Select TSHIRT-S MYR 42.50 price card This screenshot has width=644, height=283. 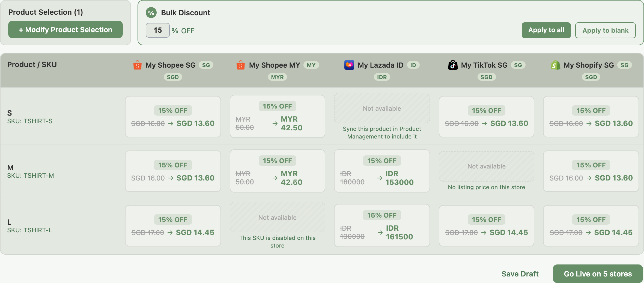click(x=278, y=116)
